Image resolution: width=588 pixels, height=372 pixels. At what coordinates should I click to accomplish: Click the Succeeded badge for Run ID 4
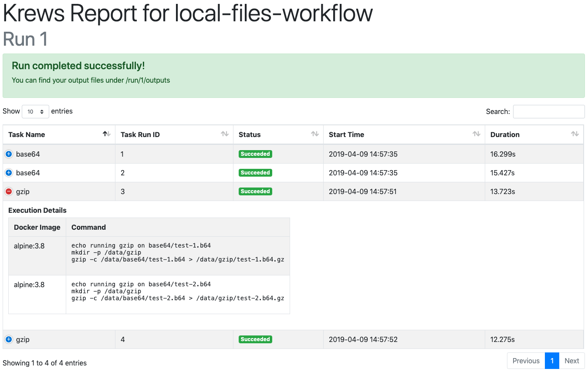click(255, 339)
